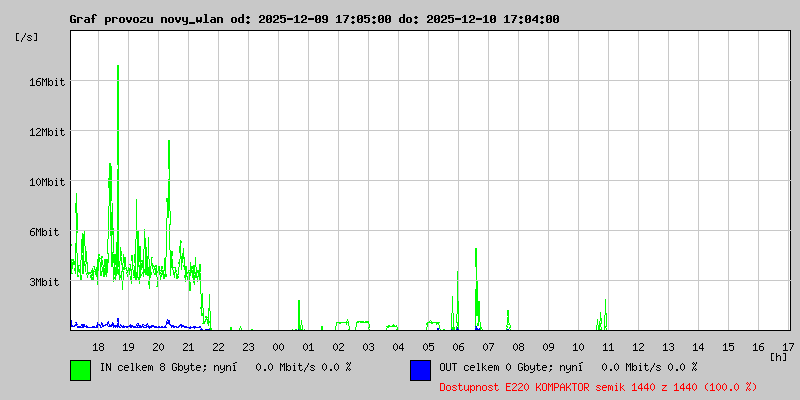
Task: Click hour label '03' on time axis
Action: [368, 347]
